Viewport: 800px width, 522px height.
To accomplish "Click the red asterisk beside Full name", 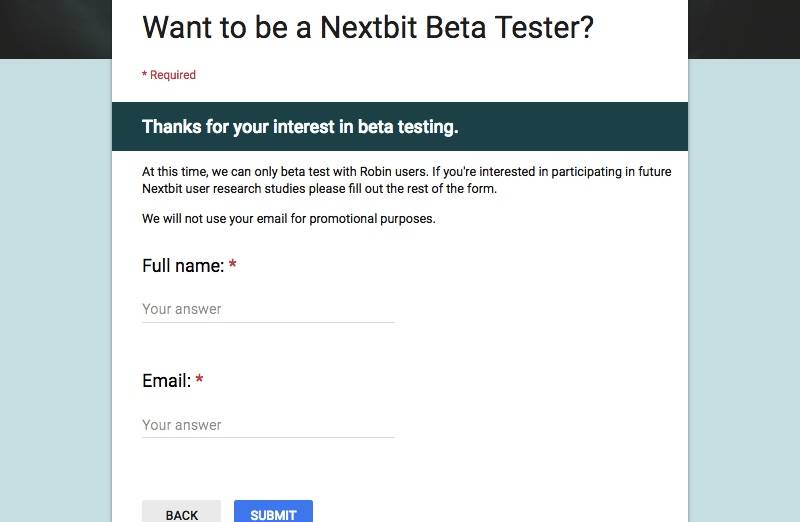I will 233,266.
